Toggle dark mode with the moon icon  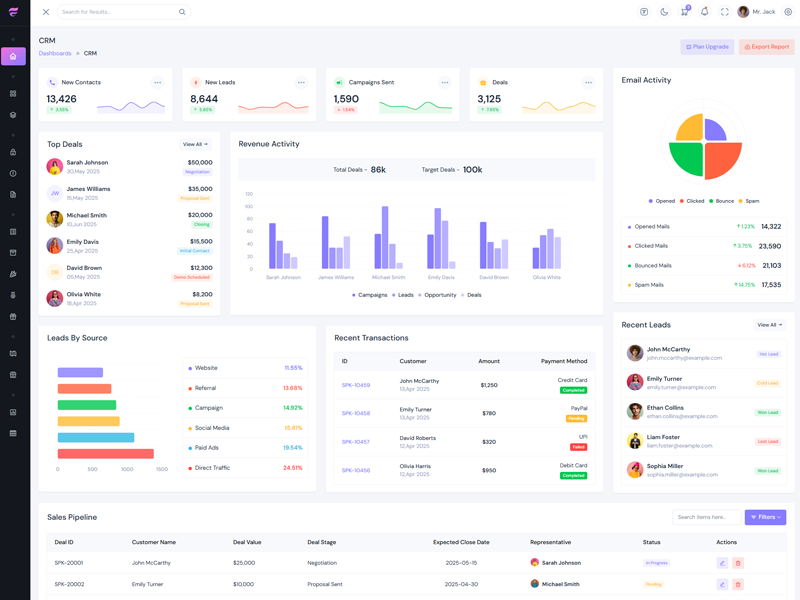[x=664, y=12]
